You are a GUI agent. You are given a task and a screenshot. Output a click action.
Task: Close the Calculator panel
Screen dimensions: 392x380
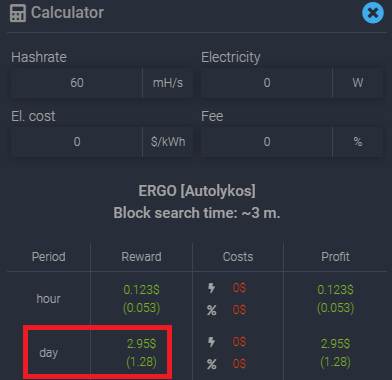pos(373,13)
